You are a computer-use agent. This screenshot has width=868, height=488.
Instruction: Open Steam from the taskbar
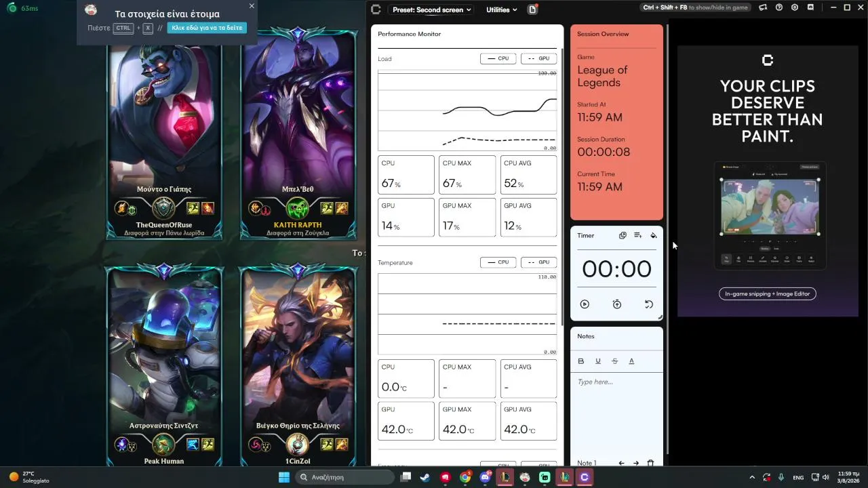425,477
